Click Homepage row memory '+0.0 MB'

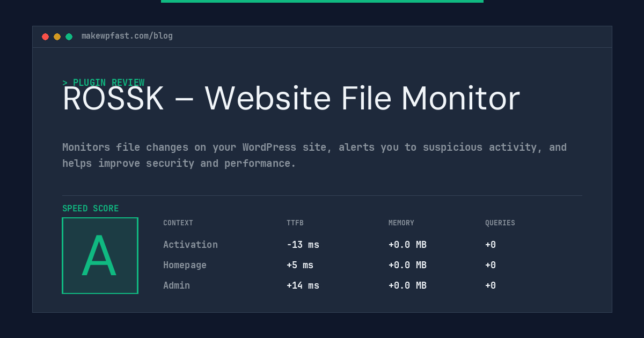click(x=407, y=265)
